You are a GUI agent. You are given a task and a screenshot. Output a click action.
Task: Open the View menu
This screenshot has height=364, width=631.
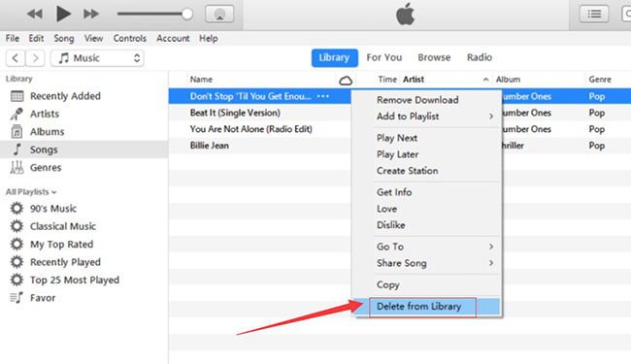[93, 38]
